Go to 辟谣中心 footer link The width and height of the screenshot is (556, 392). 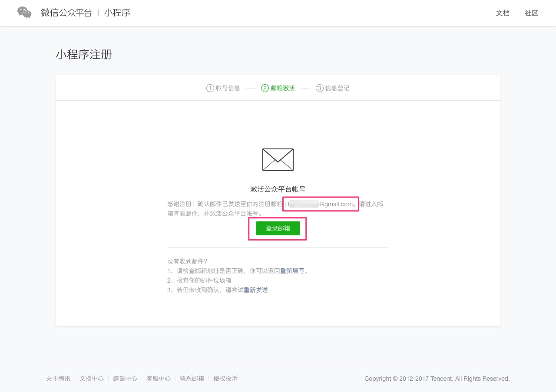(x=125, y=379)
